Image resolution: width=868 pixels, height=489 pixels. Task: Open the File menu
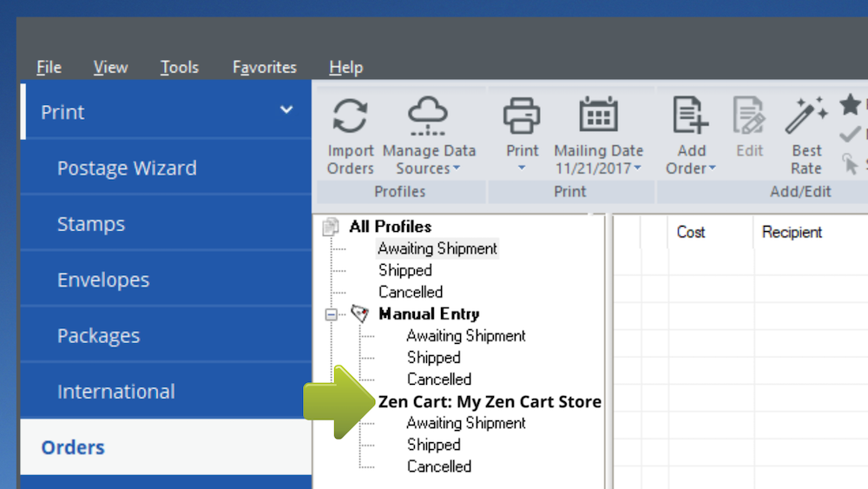click(49, 67)
